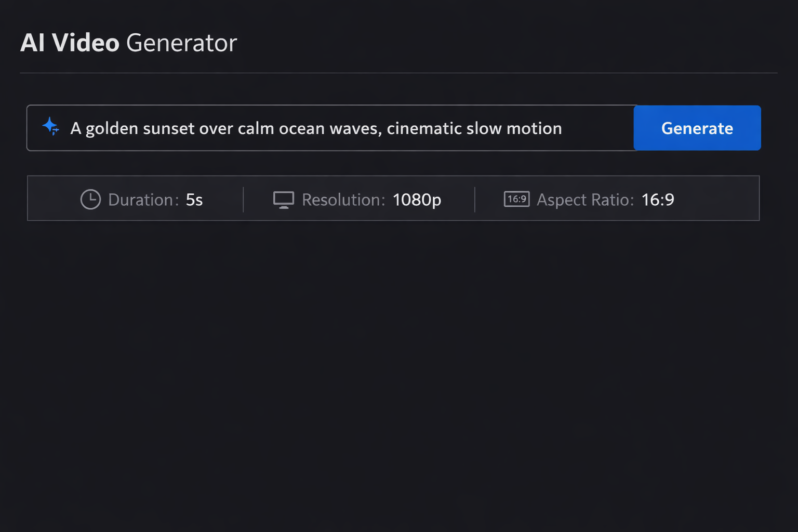This screenshot has height=532, width=798.
Task: Click the aspect ratio badge icon
Action: pos(516,199)
